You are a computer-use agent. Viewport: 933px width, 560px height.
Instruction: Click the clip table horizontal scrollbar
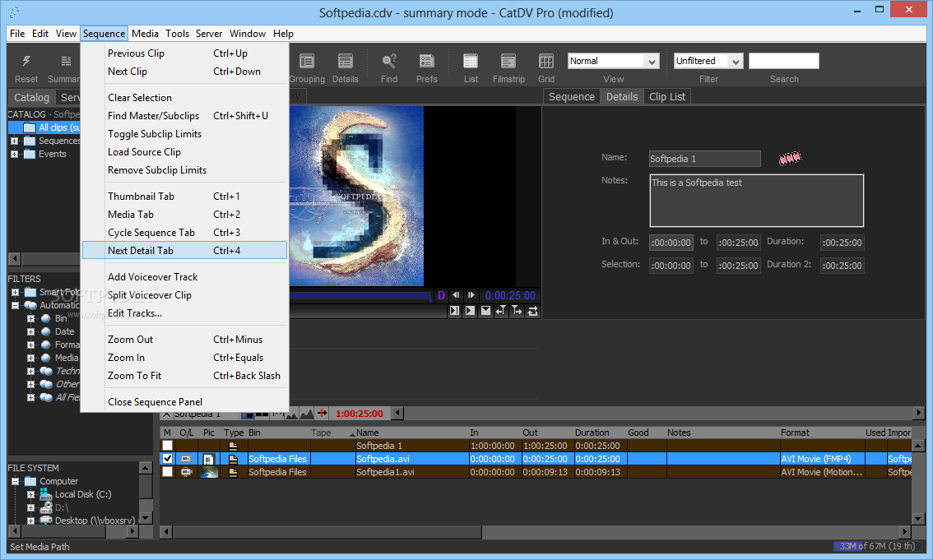[x=327, y=531]
